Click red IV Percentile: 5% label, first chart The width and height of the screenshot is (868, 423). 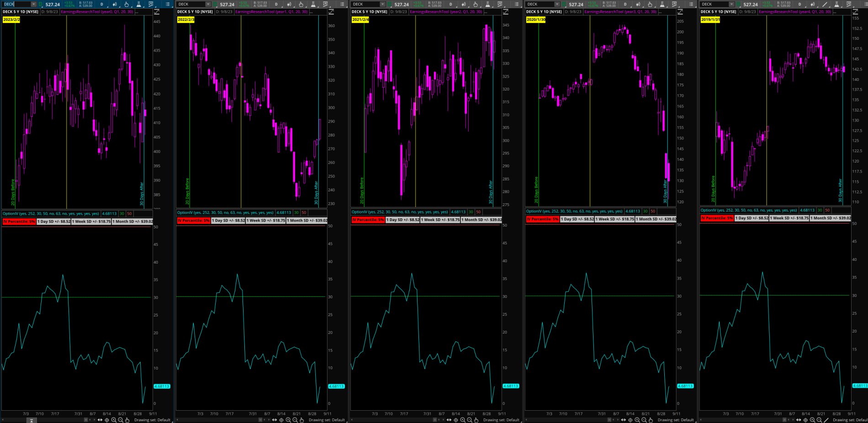(19, 222)
